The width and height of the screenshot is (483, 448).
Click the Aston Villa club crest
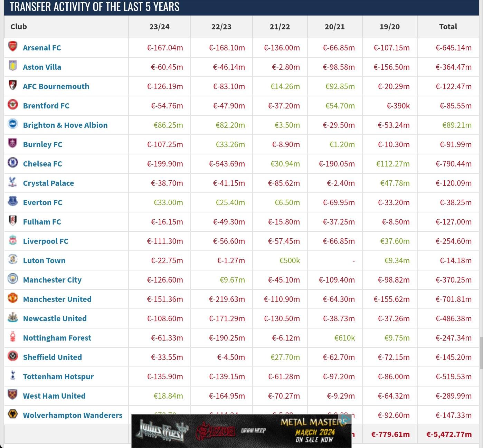(13, 66)
